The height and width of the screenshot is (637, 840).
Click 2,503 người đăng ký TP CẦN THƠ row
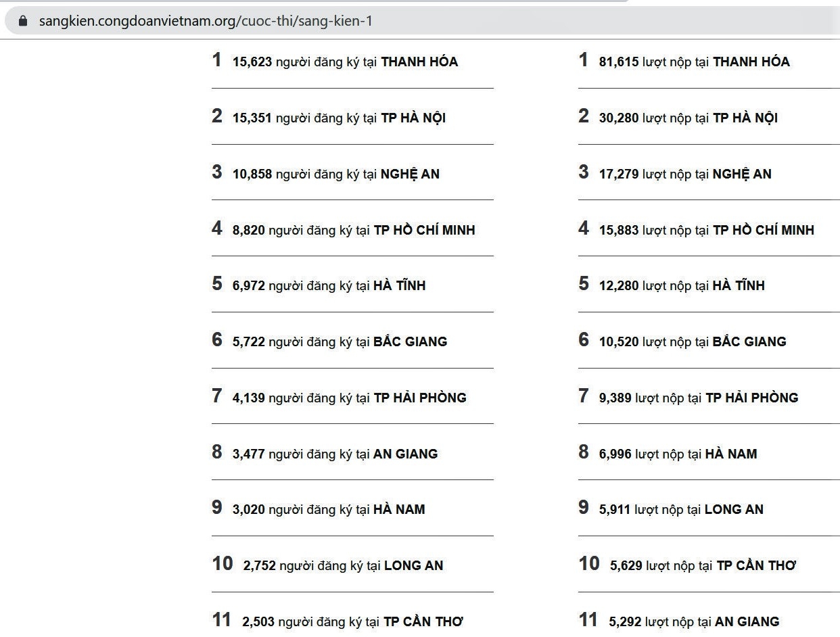(x=352, y=621)
